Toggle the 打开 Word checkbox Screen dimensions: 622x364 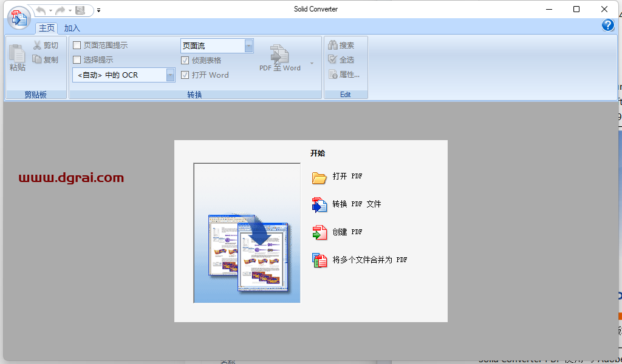tap(185, 75)
